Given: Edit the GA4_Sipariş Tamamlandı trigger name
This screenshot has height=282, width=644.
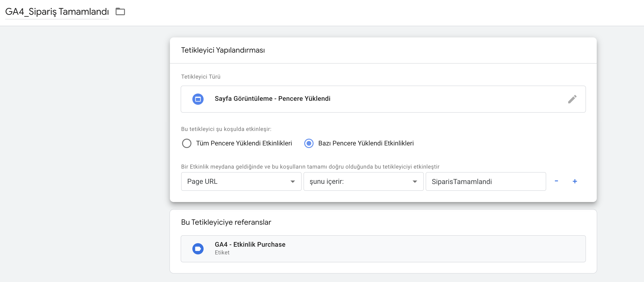Looking at the screenshot, I should point(57,11).
